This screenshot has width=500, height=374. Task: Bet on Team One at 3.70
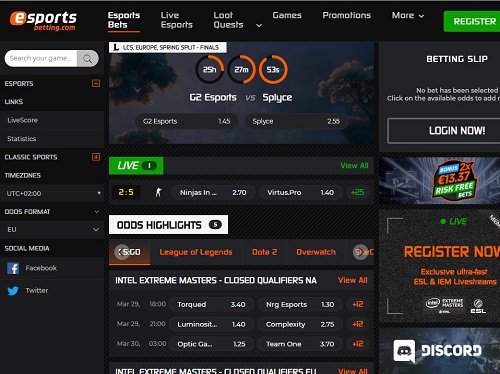pos(300,344)
